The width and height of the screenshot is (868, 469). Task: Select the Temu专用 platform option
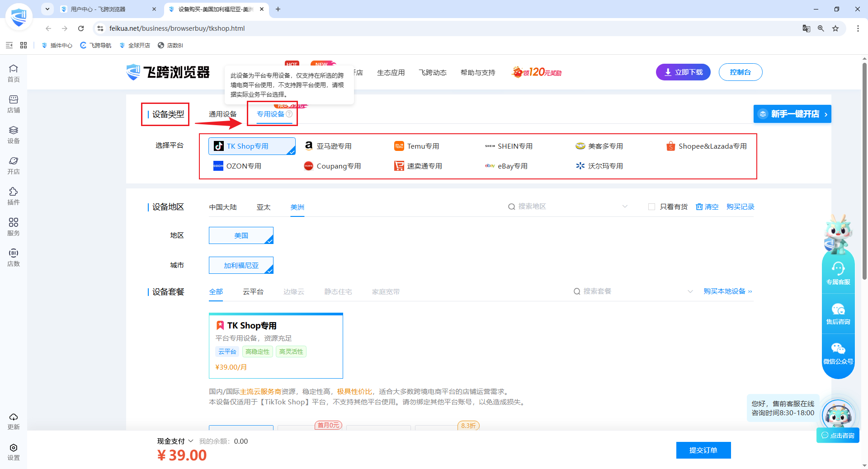click(x=417, y=146)
